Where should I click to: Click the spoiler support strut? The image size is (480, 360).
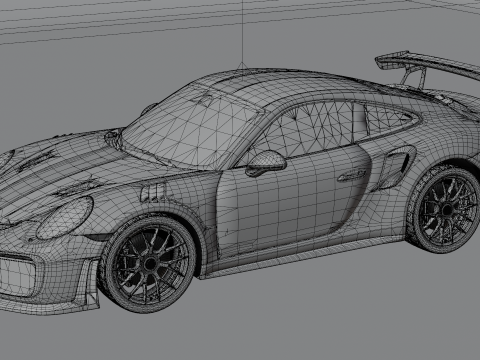click(415, 77)
